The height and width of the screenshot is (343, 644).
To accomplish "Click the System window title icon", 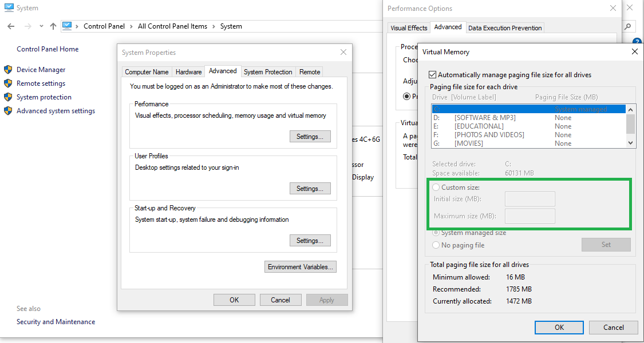I will [9, 8].
